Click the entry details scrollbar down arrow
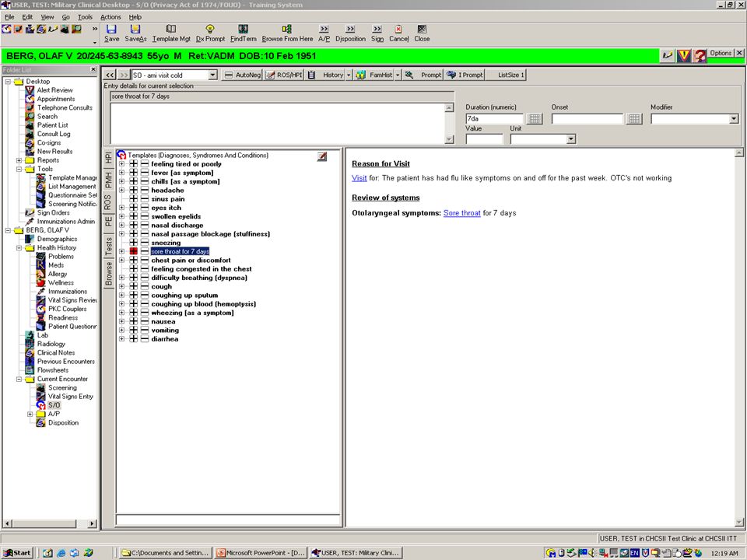This screenshot has width=747, height=560. coord(449,139)
